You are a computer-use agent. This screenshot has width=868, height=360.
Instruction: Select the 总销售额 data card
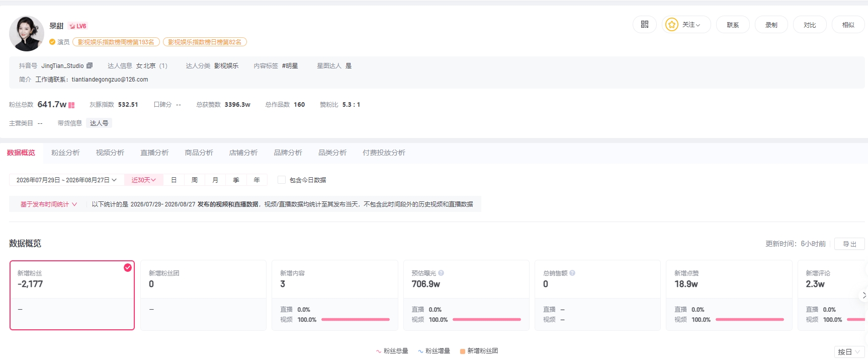coord(597,295)
